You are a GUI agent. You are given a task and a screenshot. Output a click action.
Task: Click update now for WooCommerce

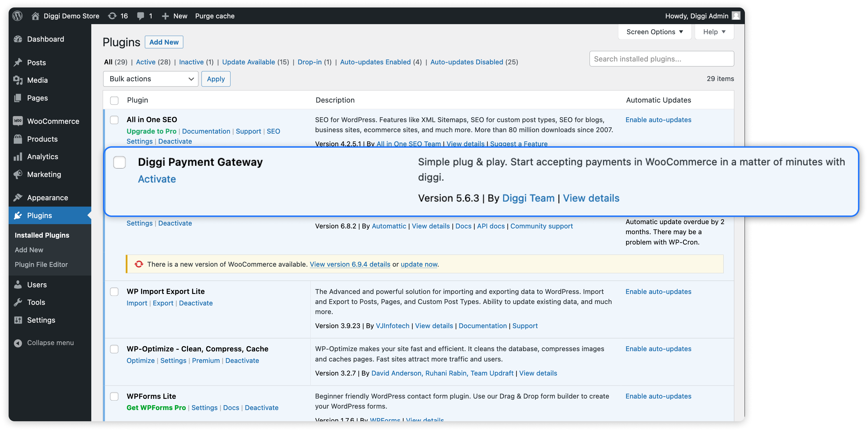[419, 264]
